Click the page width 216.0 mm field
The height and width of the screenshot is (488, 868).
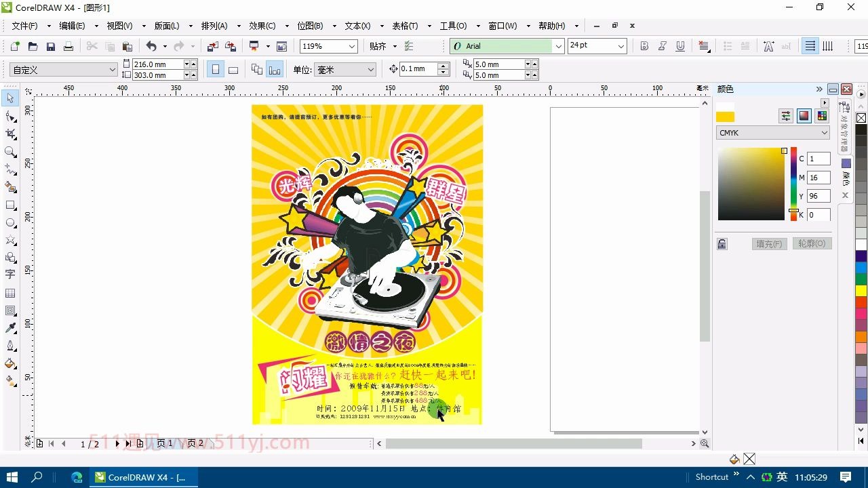tap(159, 64)
